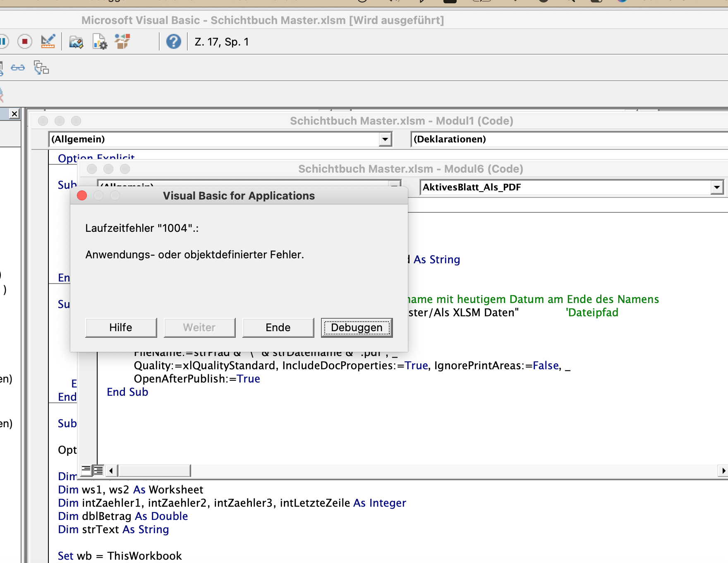This screenshot has height=563, width=728.
Task: Click the Modul1 (Code) window title bar
Action: coord(401,121)
